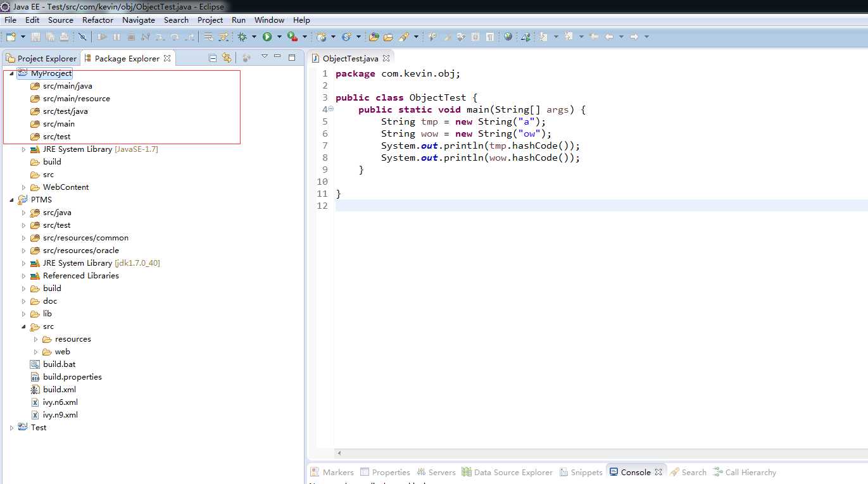Click the Open Web Browser globe icon
Viewport: 868px width, 484px height.
tap(508, 37)
